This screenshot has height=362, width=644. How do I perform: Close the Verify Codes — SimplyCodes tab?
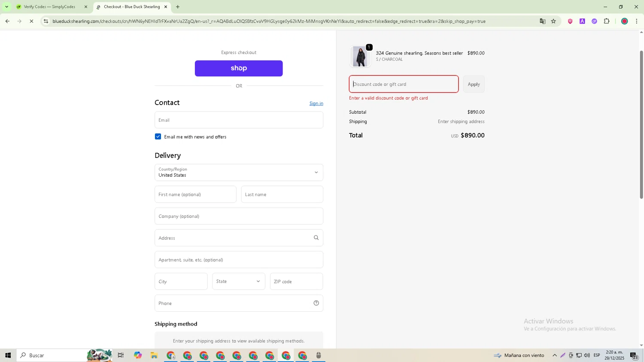tap(86, 7)
